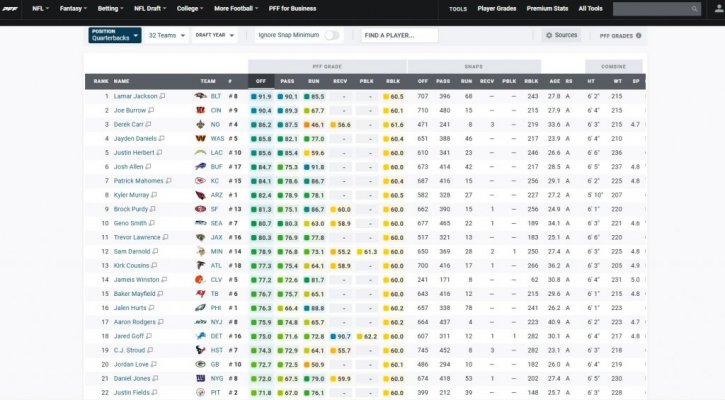Click the note icon beside Joe Burrow

point(151,111)
